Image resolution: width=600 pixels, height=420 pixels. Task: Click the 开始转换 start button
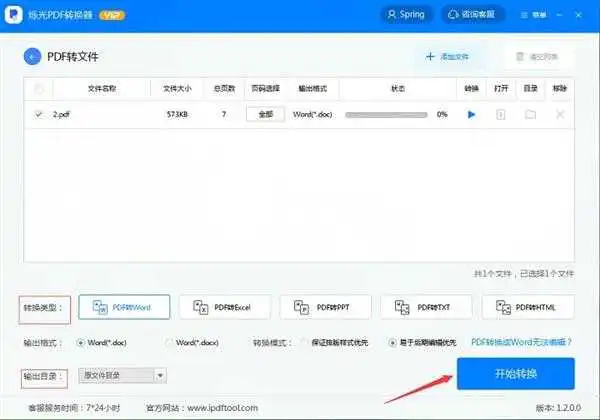pos(515,374)
